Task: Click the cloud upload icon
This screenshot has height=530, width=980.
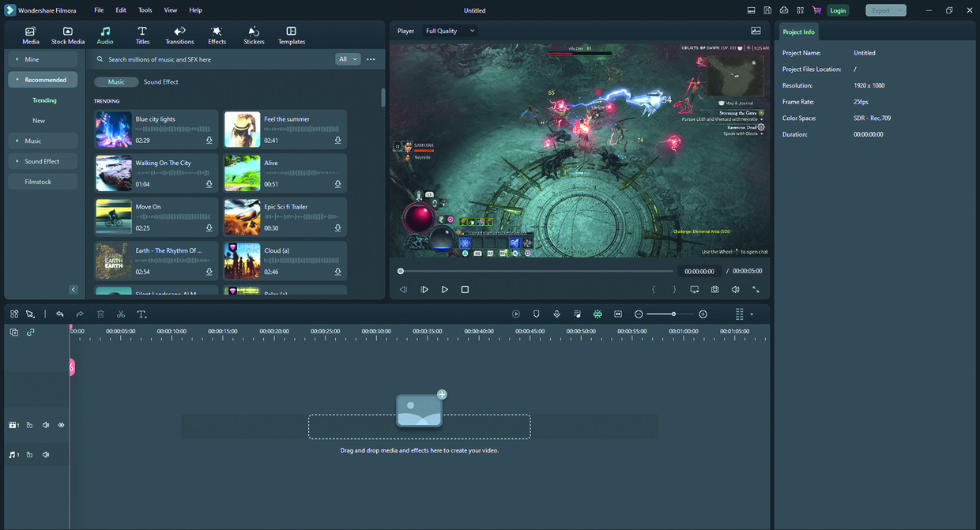Action: (784, 10)
